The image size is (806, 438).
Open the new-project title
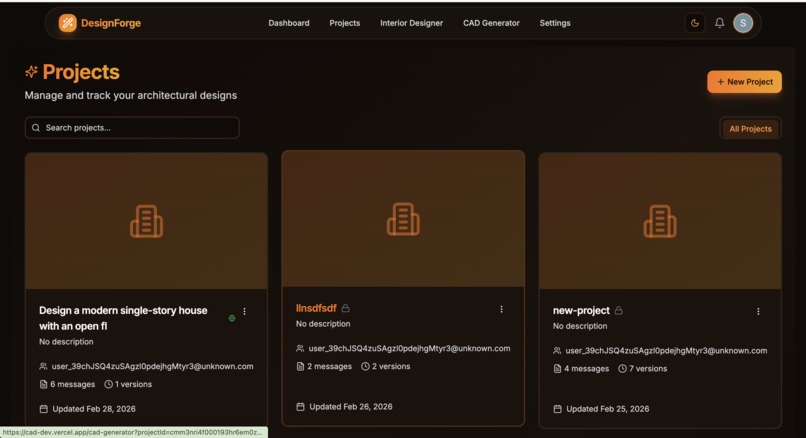581,310
